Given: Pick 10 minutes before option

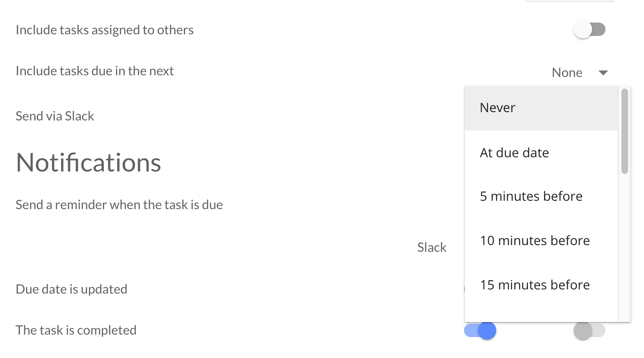Looking at the screenshot, I should (x=541, y=240).
